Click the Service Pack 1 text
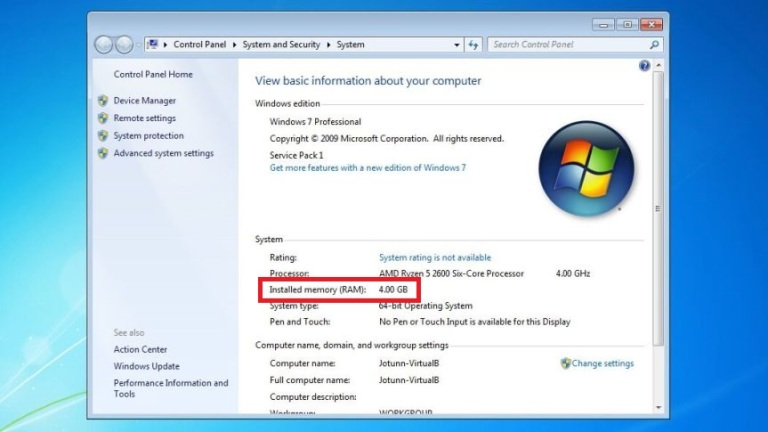 [x=296, y=155]
